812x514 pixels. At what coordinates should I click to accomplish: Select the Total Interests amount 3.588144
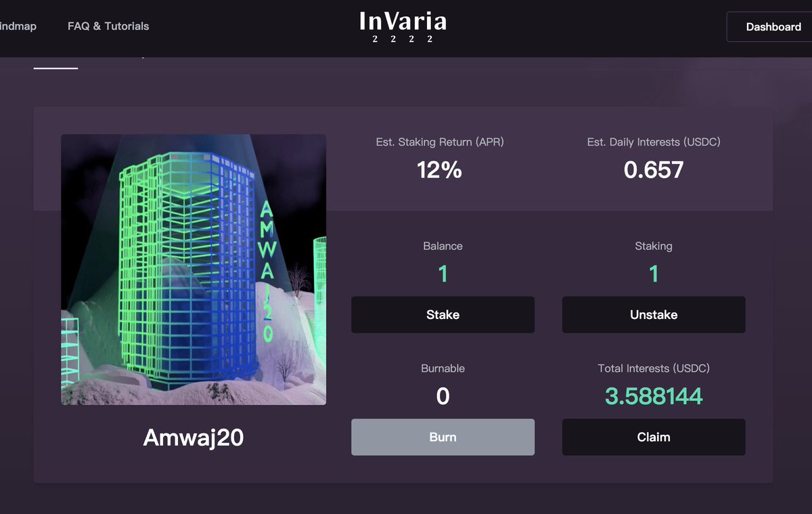[653, 395]
